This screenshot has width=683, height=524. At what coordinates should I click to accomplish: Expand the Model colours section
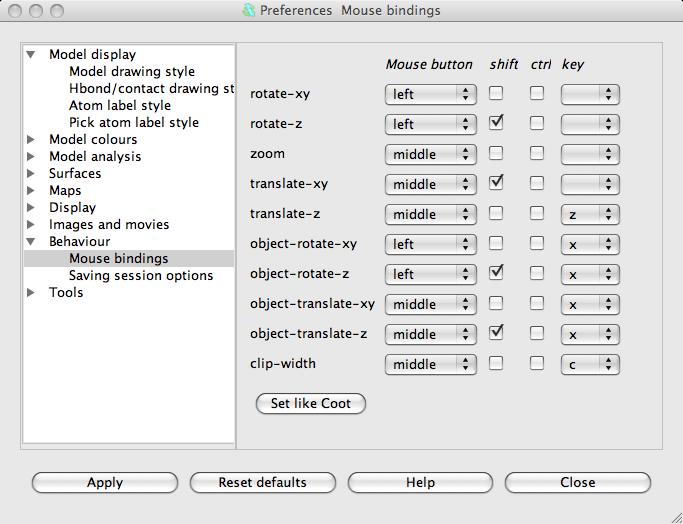31,140
